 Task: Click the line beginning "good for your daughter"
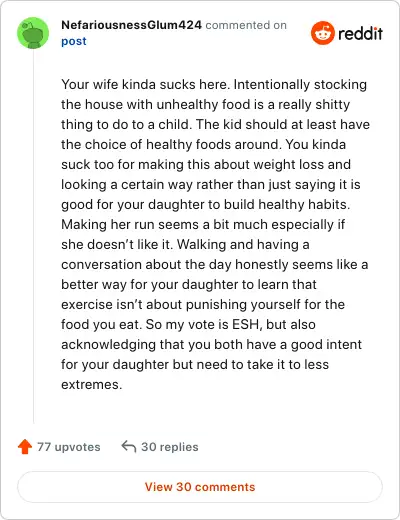pos(206,205)
